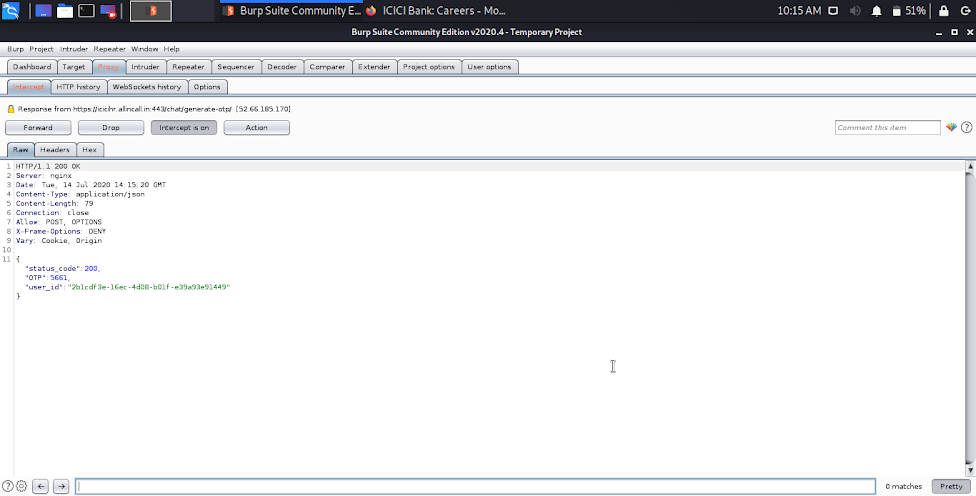Open the Burp menu
The width and height of the screenshot is (976, 496).
16,49
